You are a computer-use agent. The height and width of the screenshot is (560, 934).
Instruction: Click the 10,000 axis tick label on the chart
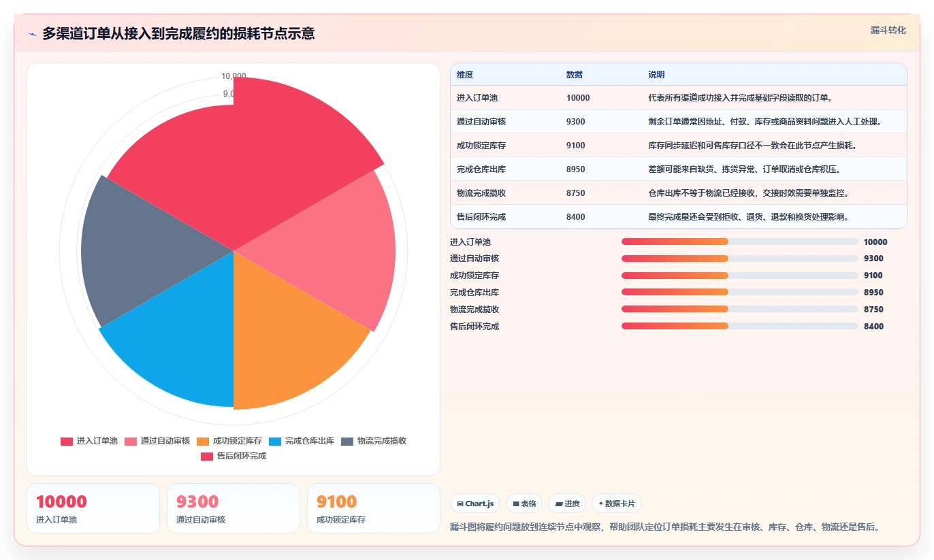(x=233, y=76)
